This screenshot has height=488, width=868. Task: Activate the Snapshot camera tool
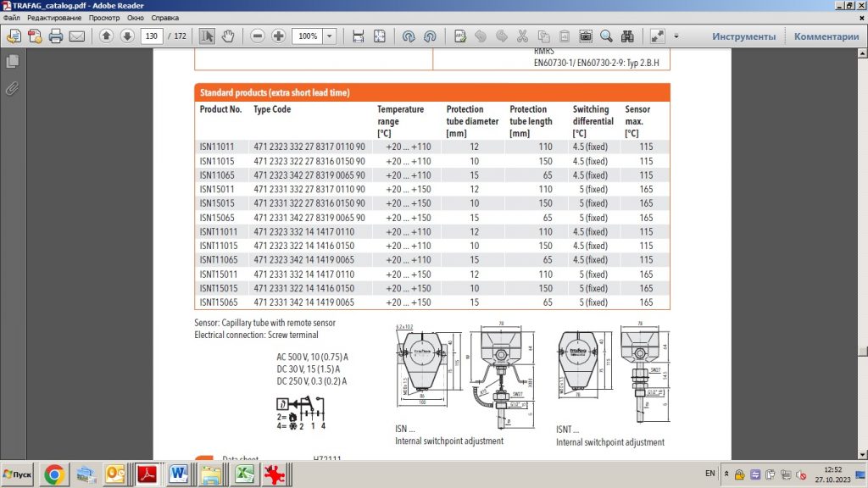(x=585, y=36)
